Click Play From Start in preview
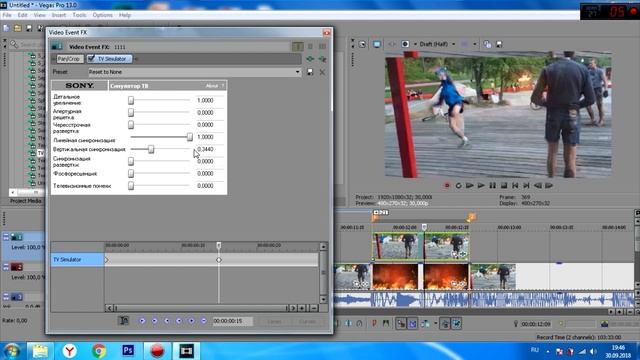Viewport: 640px width, 360px height. tap(470, 186)
